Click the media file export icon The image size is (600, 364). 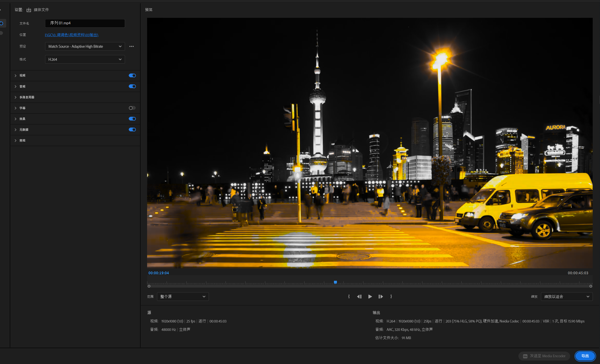[29, 10]
